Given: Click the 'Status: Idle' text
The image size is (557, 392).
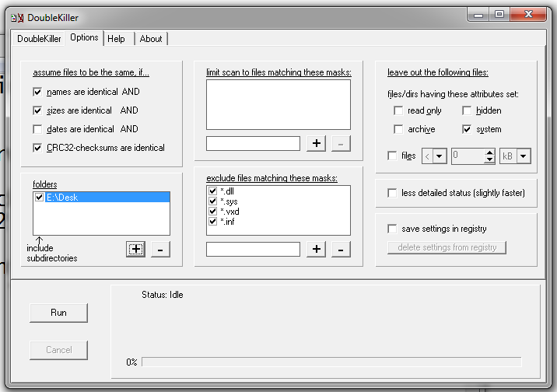Looking at the screenshot, I should click(x=163, y=295).
